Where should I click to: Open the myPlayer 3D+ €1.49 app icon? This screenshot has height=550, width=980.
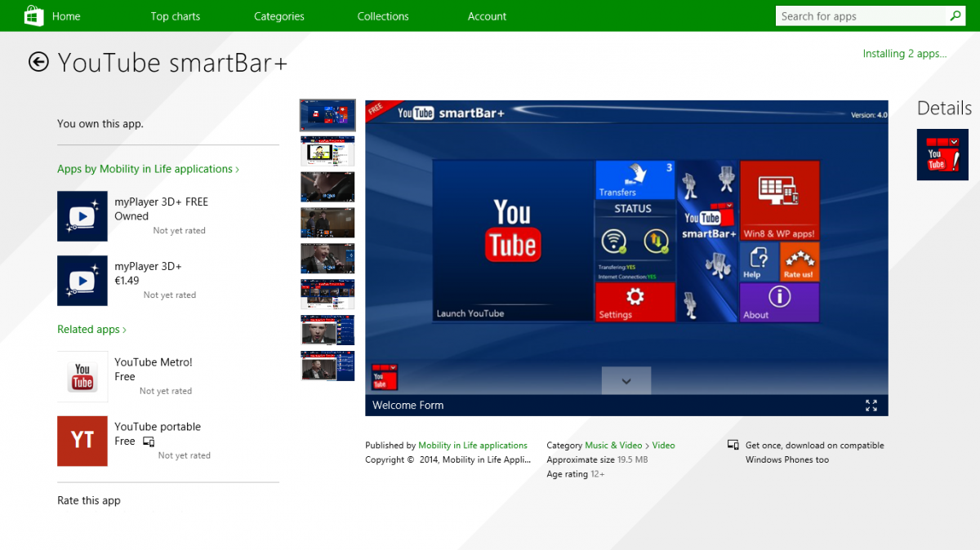pyautogui.click(x=82, y=281)
